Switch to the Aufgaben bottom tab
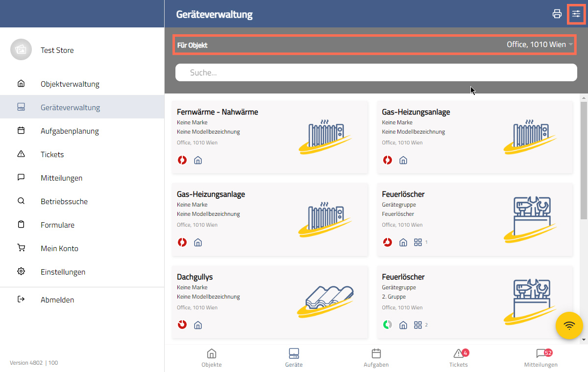588x372 pixels. tap(376, 357)
